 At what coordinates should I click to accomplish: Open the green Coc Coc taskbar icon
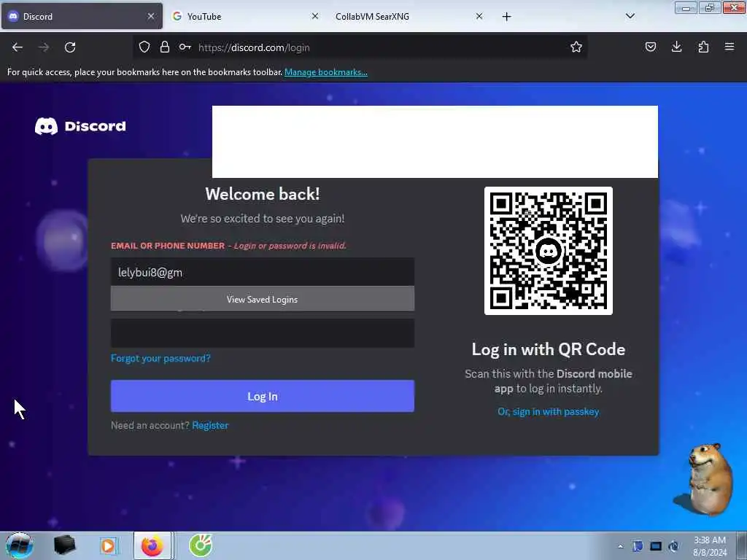click(201, 545)
